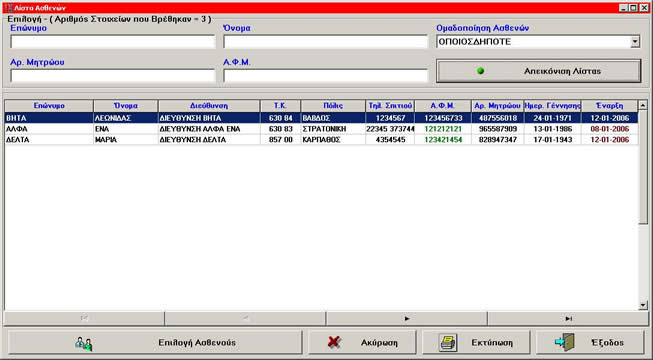Click the Αρ. Μητρώου search field
Viewport: 653px width, 360px height.
click(x=112, y=75)
